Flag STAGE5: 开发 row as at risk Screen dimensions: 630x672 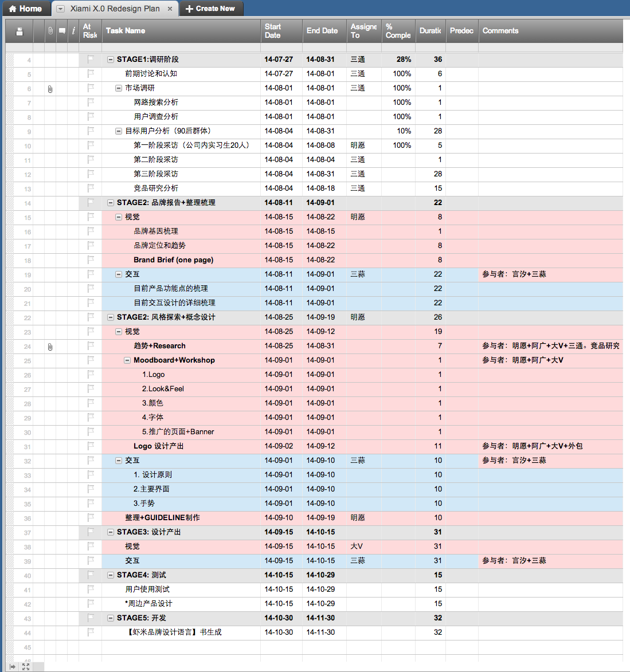pyautogui.click(x=91, y=618)
